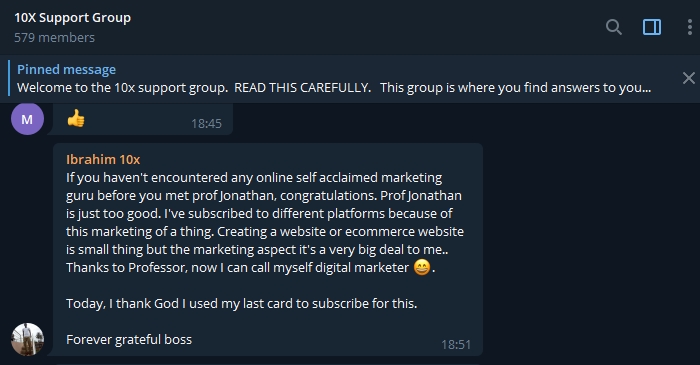Open the three-dot more options menu
The image size is (700, 365).
(x=690, y=27)
